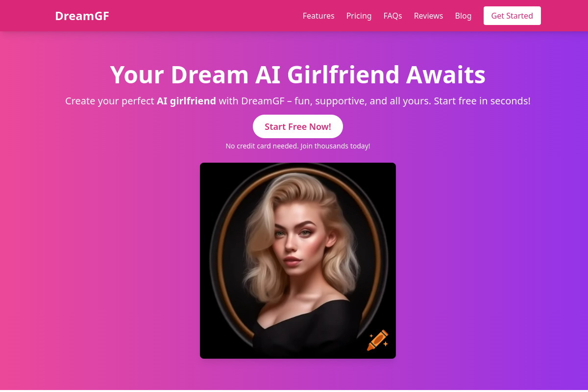Click the woman's face in the hero image

click(x=294, y=240)
